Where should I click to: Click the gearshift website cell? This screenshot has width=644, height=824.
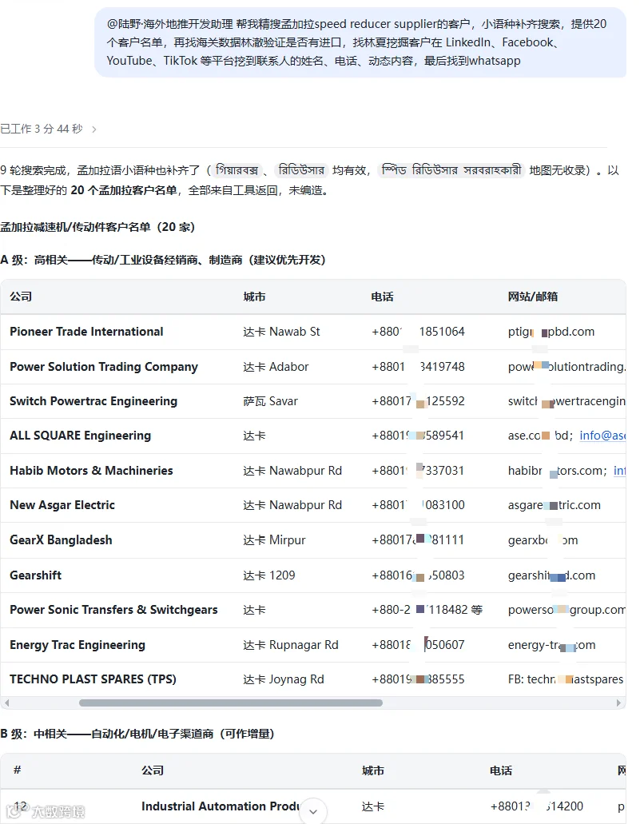pyautogui.click(x=551, y=575)
